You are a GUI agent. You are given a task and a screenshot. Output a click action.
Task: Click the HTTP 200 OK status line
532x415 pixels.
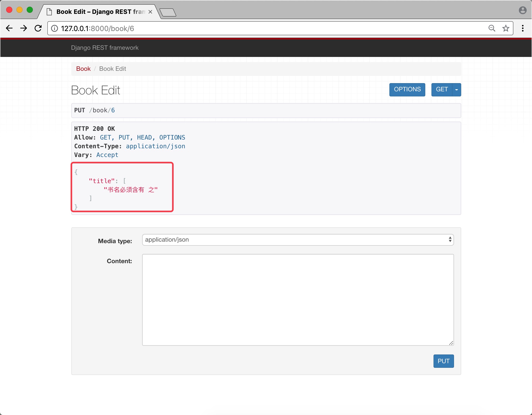(95, 129)
